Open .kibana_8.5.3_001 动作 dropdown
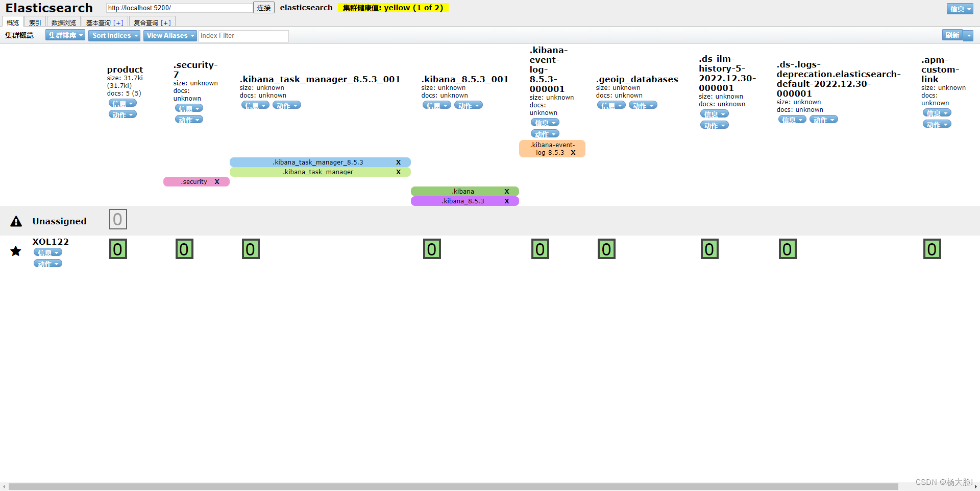The image size is (980, 491). click(469, 105)
